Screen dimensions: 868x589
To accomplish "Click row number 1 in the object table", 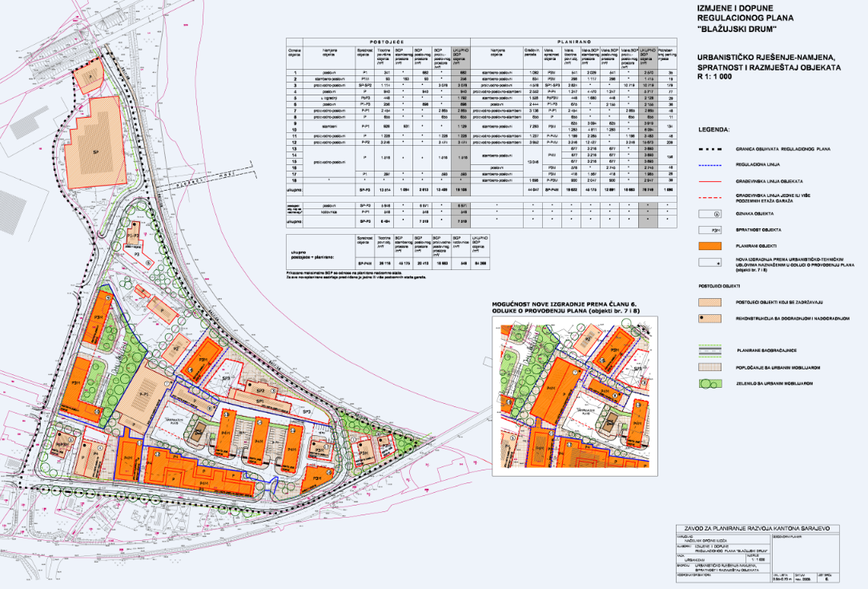I will [295, 73].
